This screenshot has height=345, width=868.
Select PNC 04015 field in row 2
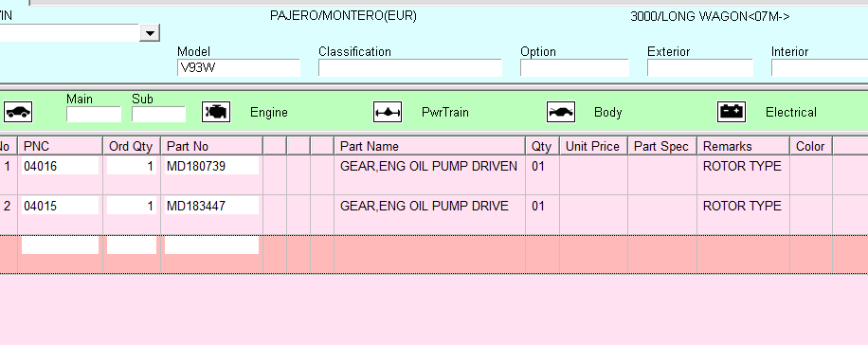60,206
